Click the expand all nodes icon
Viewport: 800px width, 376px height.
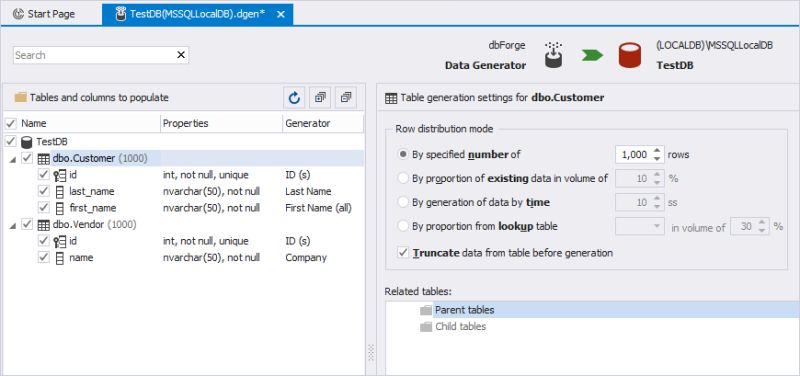320,97
